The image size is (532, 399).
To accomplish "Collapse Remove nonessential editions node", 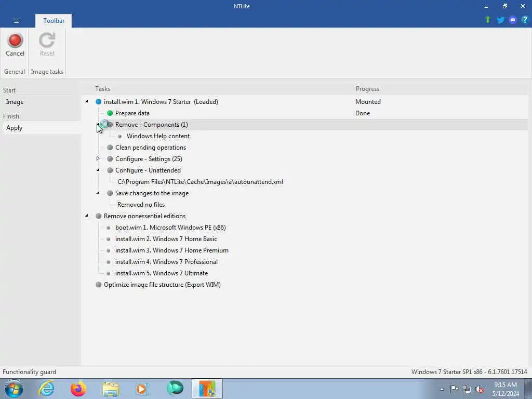I will point(87,216).
